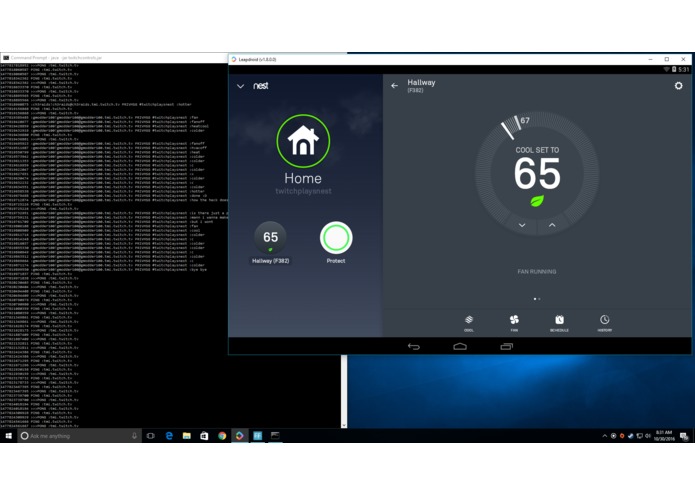
Task: Switch to Leapdroid on the taskbar
Action: [240, 436]
